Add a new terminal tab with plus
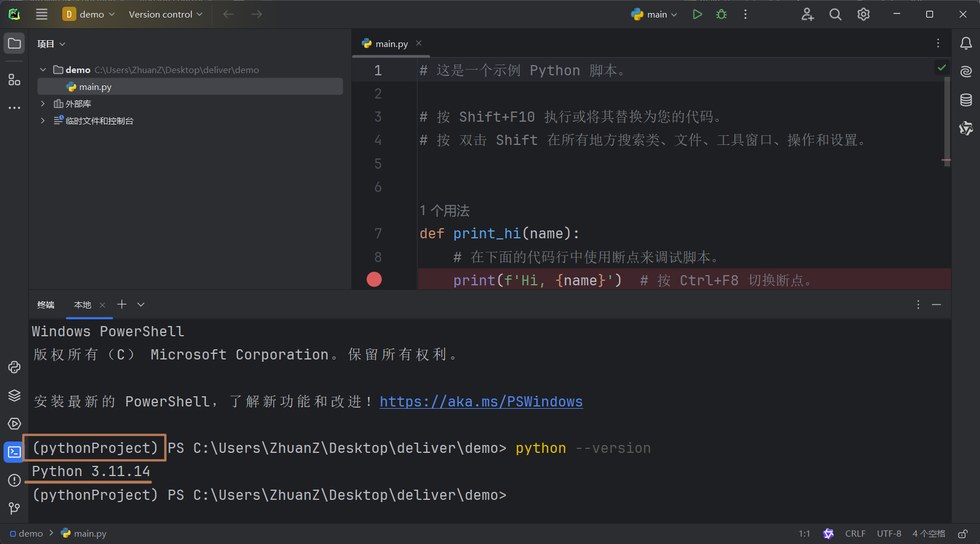 (x=122, y=305)
